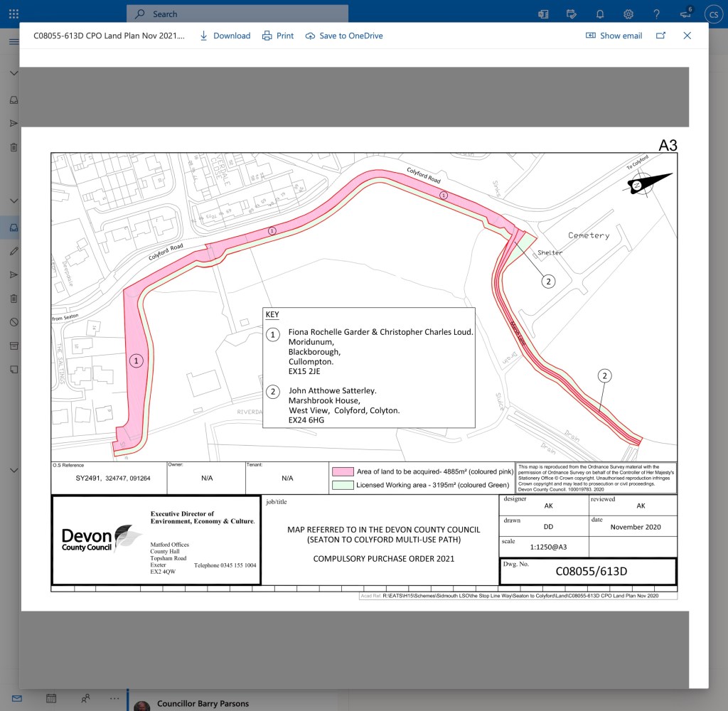Show notifications via the bell icon
728x711 pixels.
[600, 14]
